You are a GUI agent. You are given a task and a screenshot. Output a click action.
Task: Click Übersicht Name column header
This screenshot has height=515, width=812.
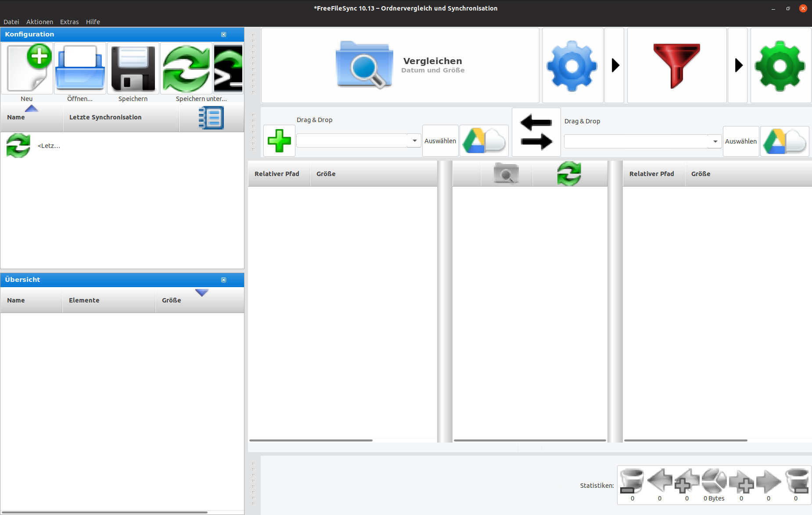pos(32,300)
